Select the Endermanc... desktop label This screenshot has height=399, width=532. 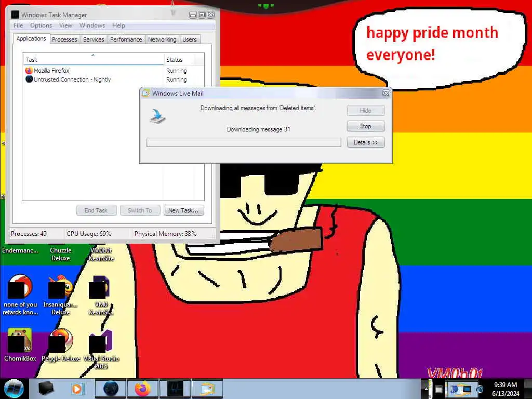[x=20, y=250]
